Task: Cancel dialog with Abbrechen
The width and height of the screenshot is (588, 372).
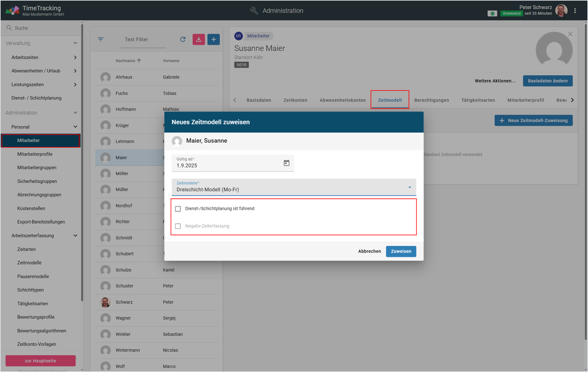Action: point(369,251)
